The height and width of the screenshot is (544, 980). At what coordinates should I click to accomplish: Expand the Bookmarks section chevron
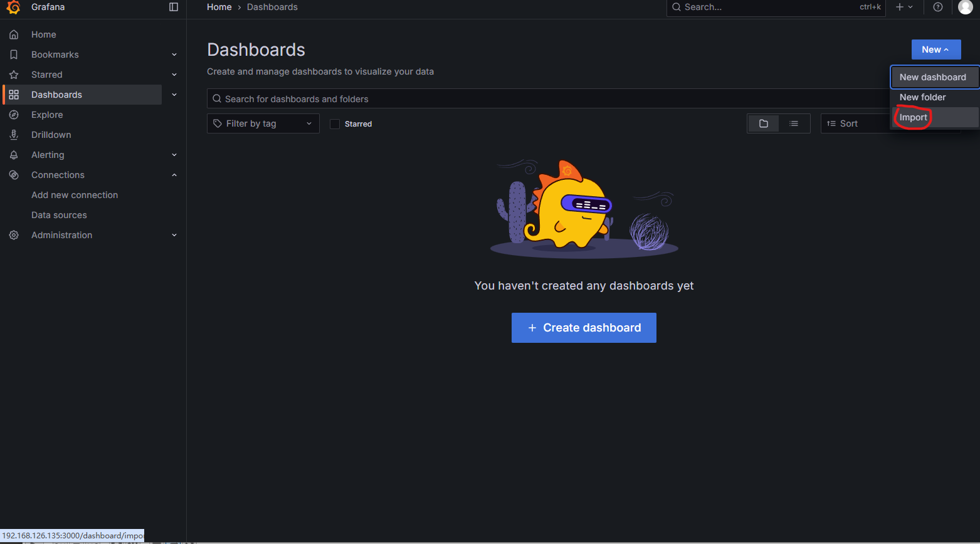point(174,55)
